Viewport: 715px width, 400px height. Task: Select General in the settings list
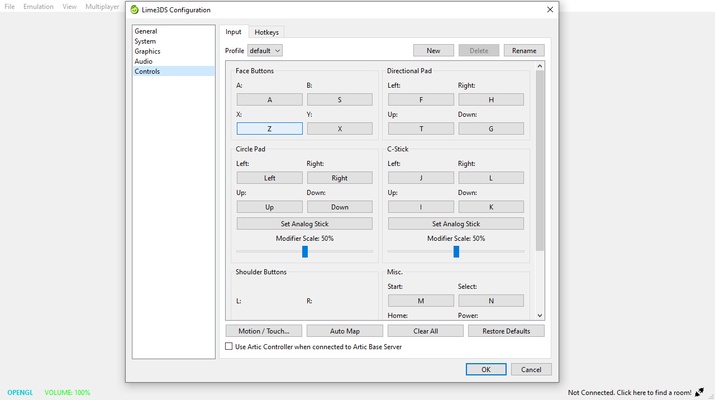point(173,31)
